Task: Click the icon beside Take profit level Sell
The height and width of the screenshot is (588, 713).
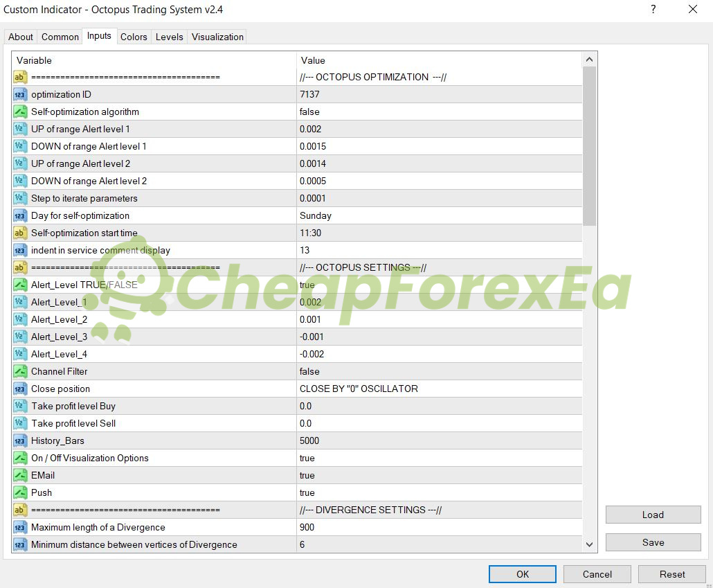Action: (20, 423)
